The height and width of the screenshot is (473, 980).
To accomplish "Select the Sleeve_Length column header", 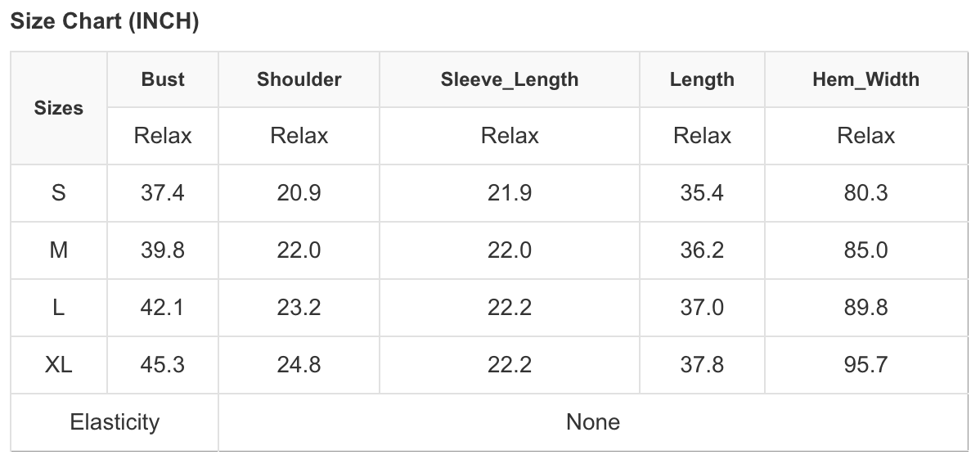I will (x=509, y=79).
